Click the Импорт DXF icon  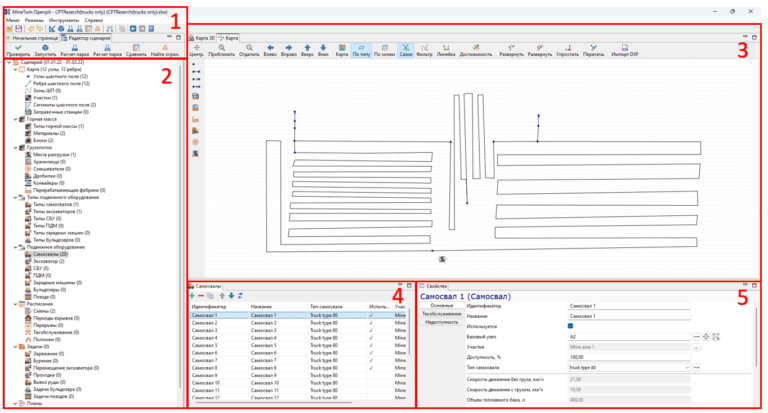point(624,48)
